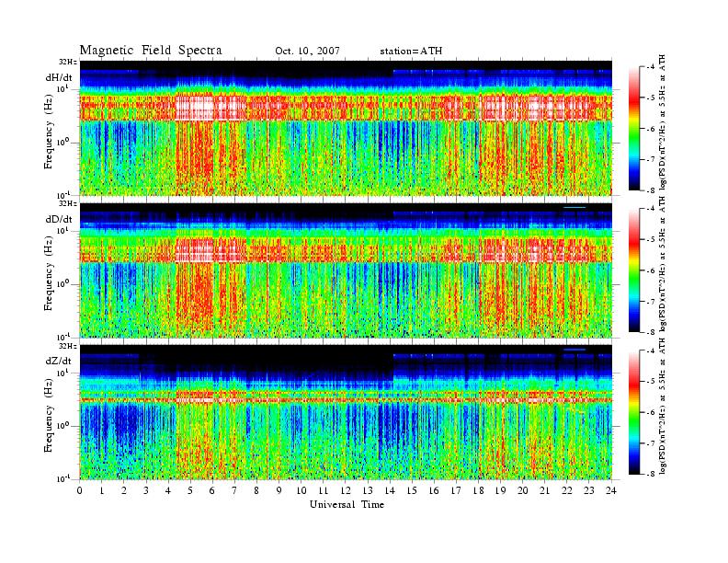Screen dimensions: 728x563
Task: Click the "-4" value on the dH/dt color scale
Action: point(651,67)
